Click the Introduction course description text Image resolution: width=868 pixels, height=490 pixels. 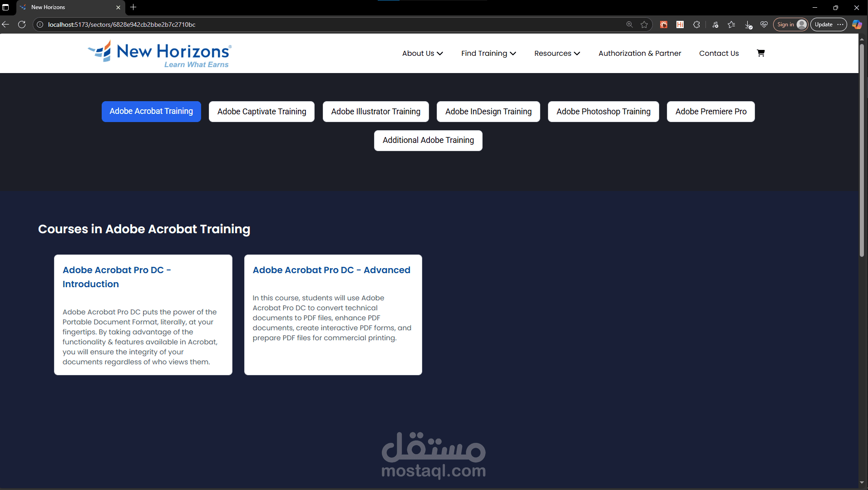tap(140, 337)
